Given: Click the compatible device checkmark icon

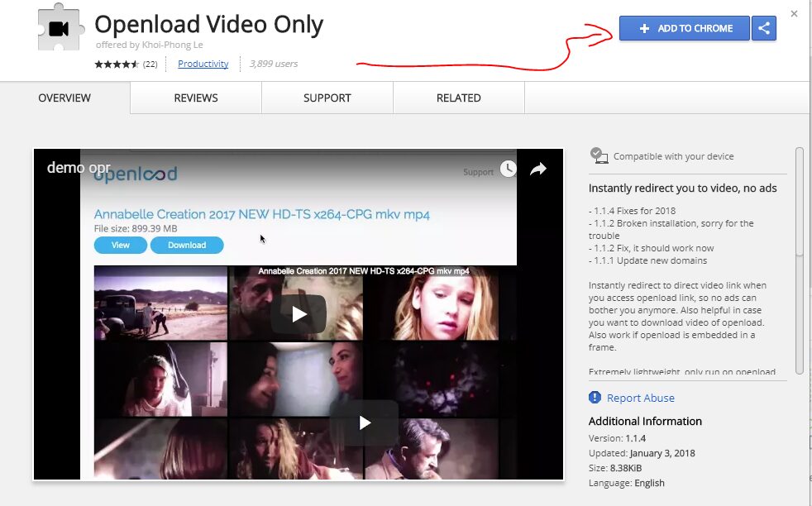Looking at the screenshot, I should pyautogui.click(x=599, y=155).
